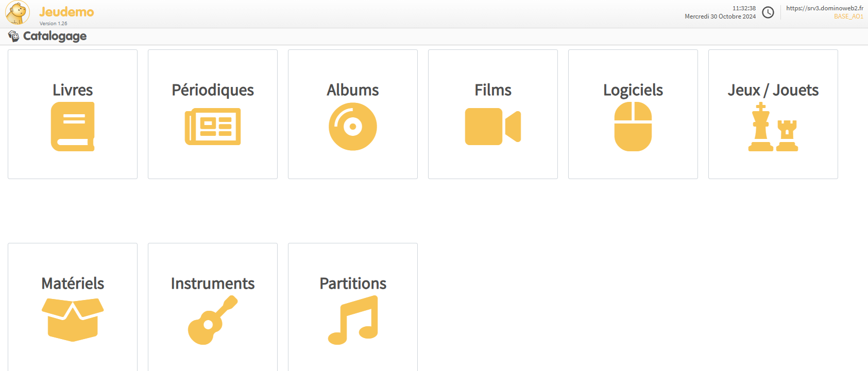Select the Jeux / Jouets chess icon
868x371 pixels.
click(x=773, y=127)
